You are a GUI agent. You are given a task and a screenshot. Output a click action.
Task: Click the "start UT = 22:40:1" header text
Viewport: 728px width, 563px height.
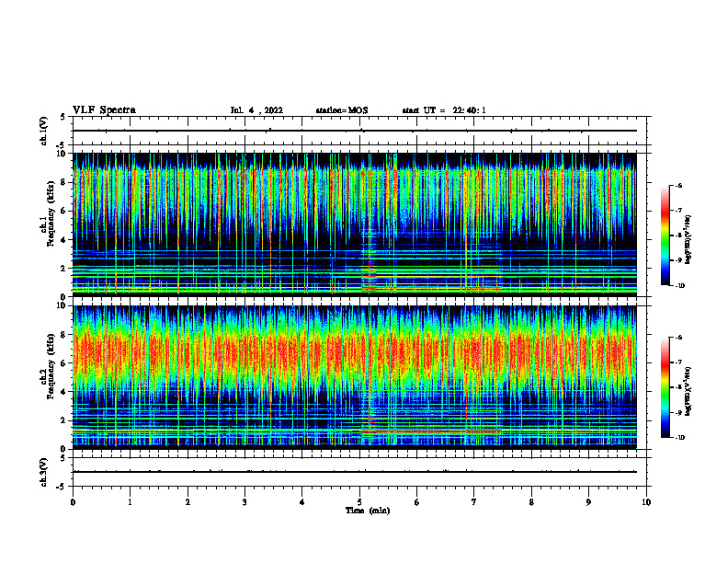[x=444, y=110]
